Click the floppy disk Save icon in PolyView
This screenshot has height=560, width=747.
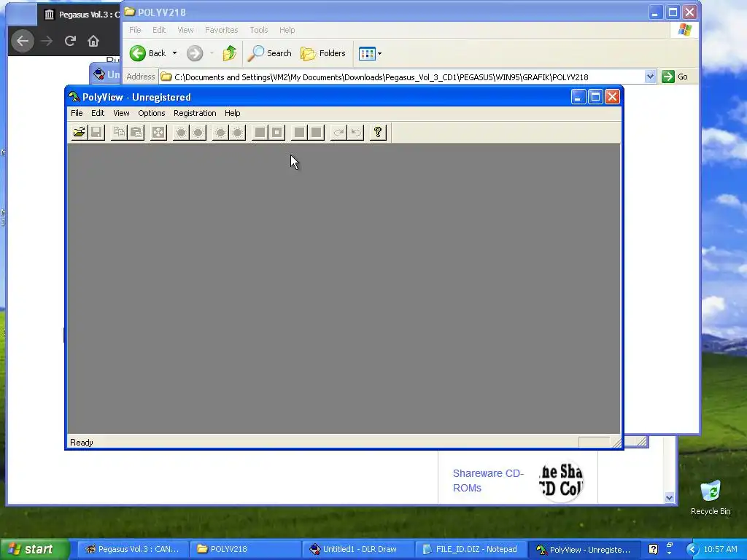click(x=96, y=133)
